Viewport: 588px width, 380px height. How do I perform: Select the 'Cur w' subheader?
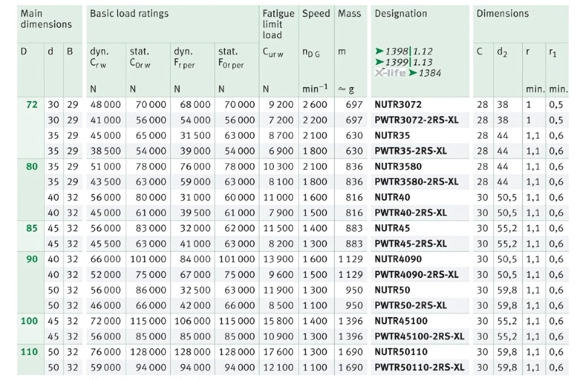pyautogui.click(x=273, y=52)
